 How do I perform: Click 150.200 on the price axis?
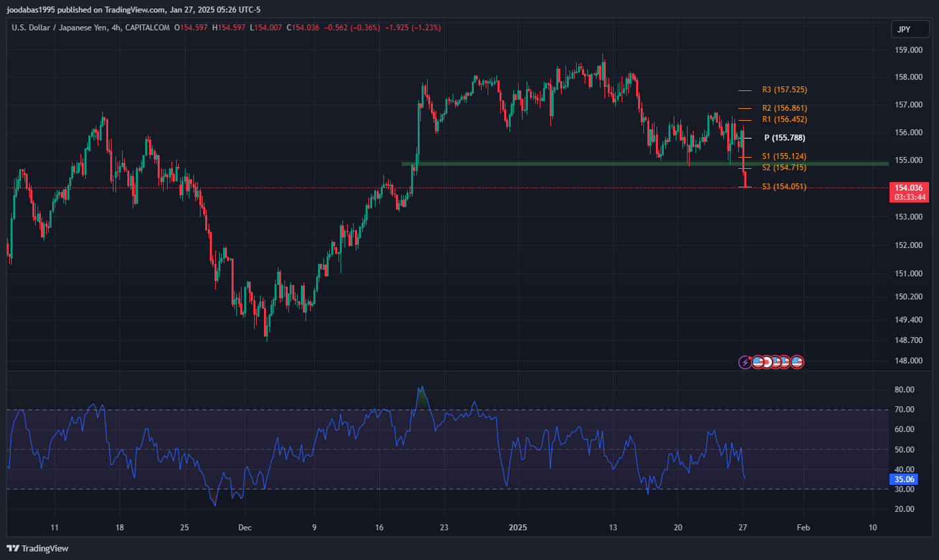tap(909, 297)
